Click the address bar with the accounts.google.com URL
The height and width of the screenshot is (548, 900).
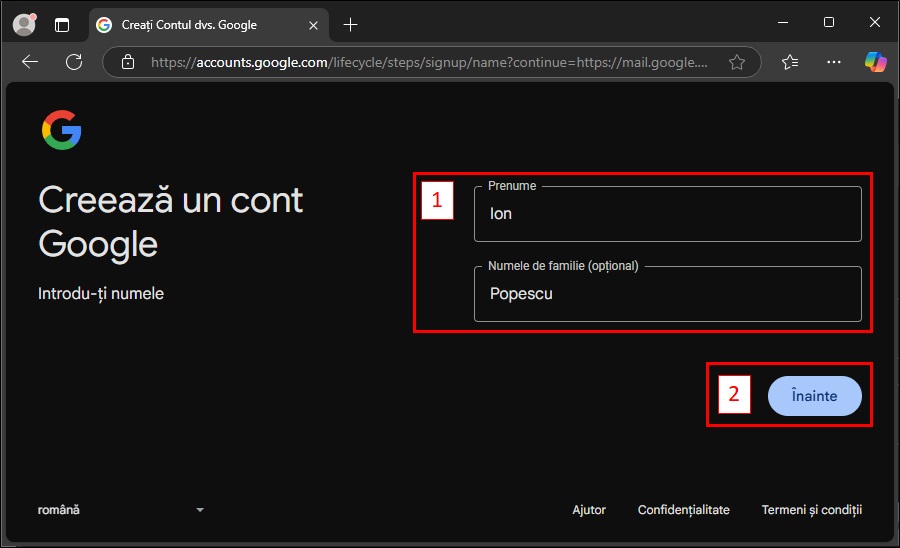click(x=430, y=62)
